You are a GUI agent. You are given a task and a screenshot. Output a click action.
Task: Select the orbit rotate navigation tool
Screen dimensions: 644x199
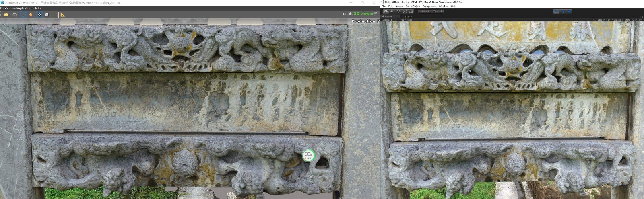click(24, 15)
